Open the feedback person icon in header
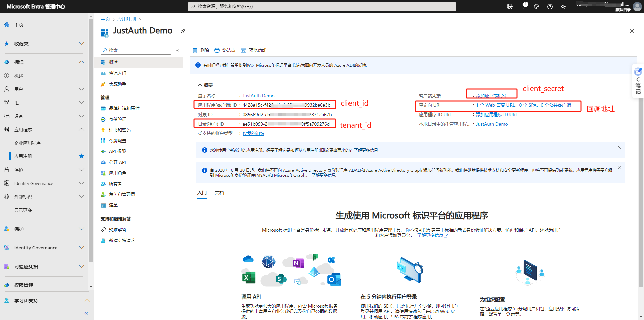 point(563,7)
